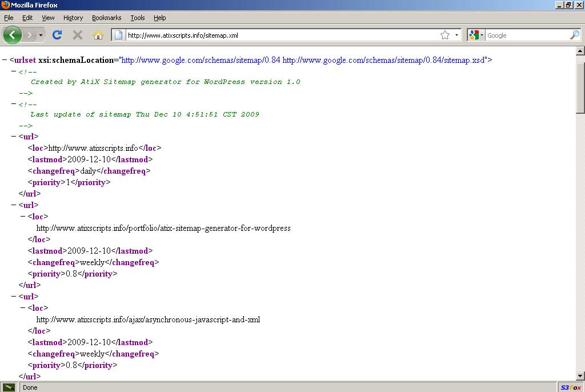Click changefreq 'weekly' in the portfolio url block
The height and width of the screenshot is (392, 585).
pyautogui.click(x=93, y=262)
